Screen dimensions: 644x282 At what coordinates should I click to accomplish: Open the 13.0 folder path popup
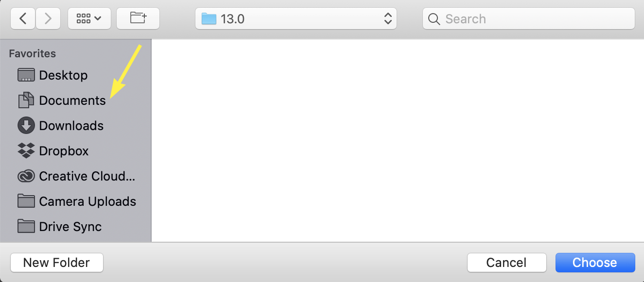tap(296, 19)
